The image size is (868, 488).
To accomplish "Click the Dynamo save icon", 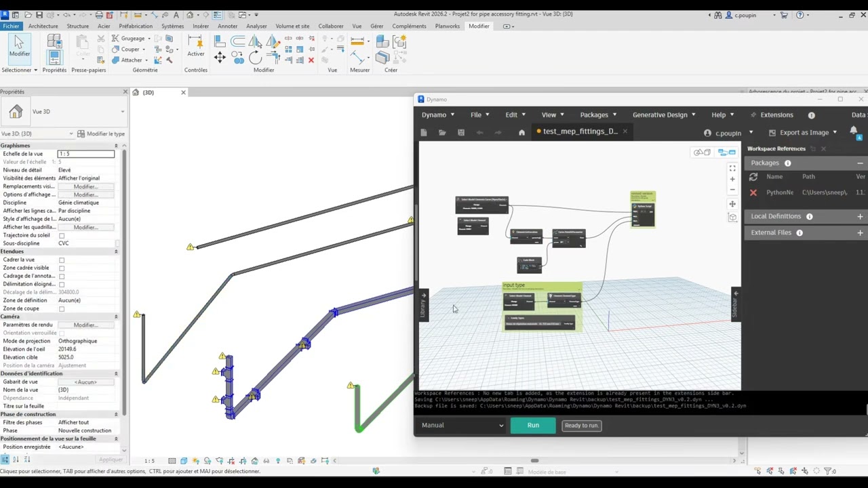I will [x=461, y=132].
